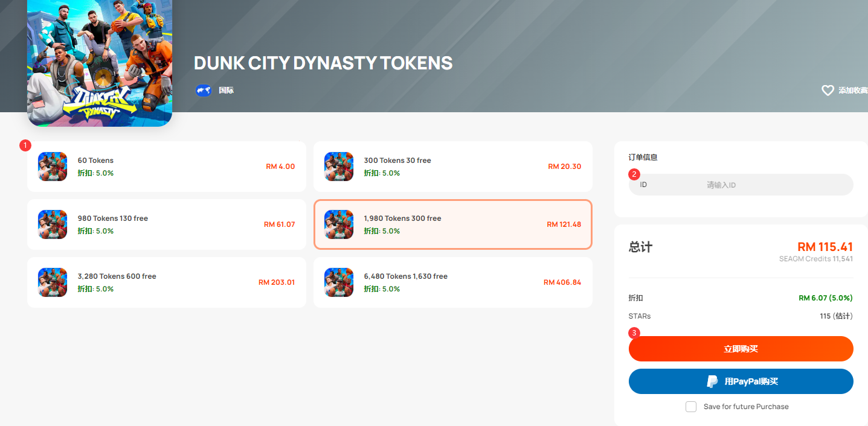Click the 3,280 Tokens 600 free icon
Image resolution: width=868 pixels, height=426 pixels.
[x=53, y=282]
